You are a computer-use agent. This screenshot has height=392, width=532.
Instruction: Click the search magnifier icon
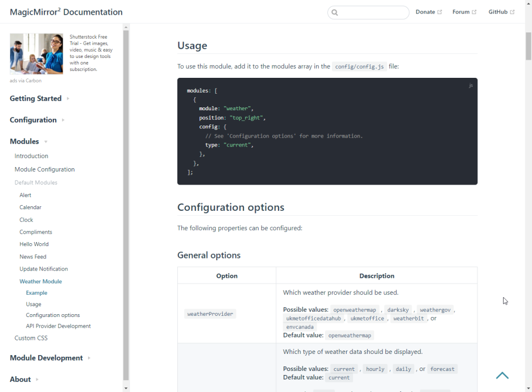335,12
